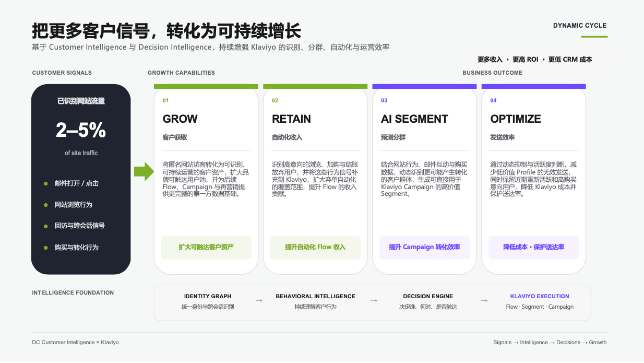Click the green arrow pointing to GROW card
This screenshot has height=363, width=644.
coord(144,171)
